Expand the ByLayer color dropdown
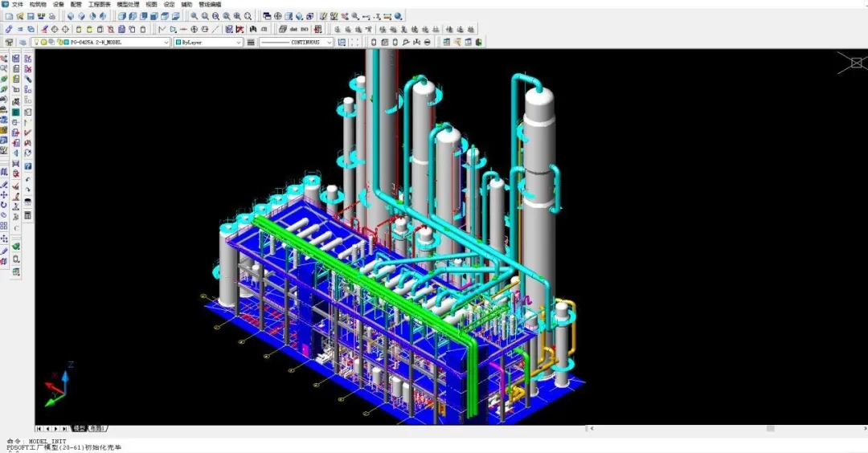868x453 pixels. point(239,43)
